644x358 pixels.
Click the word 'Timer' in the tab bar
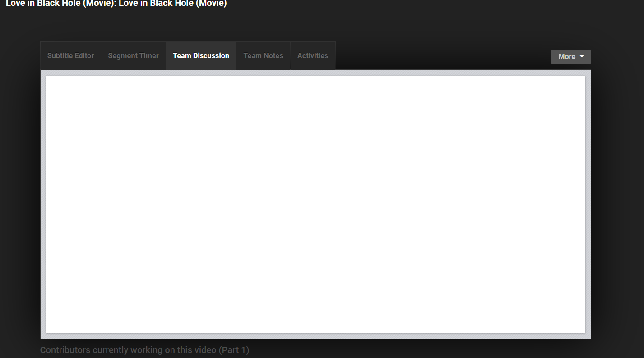(148, 56)
